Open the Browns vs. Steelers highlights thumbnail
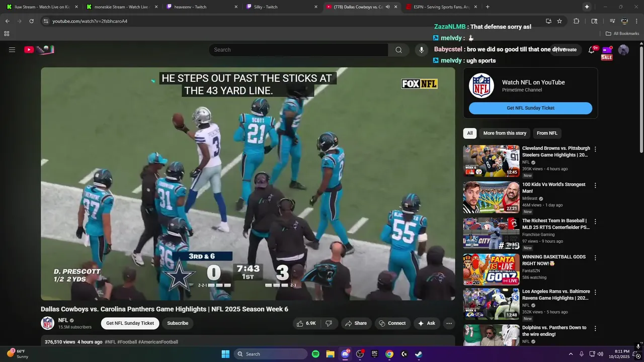The width and height of the screenshot is (644, 362). [x=491, y=161]
